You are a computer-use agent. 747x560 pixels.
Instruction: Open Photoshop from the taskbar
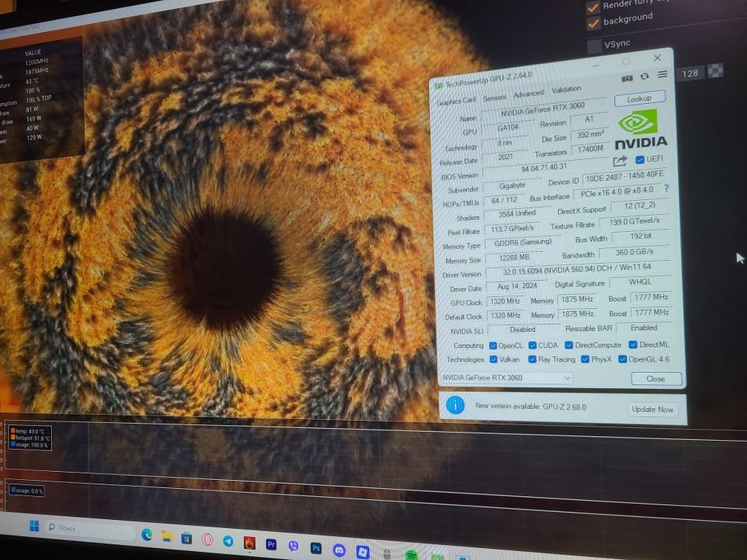(316, 548)
